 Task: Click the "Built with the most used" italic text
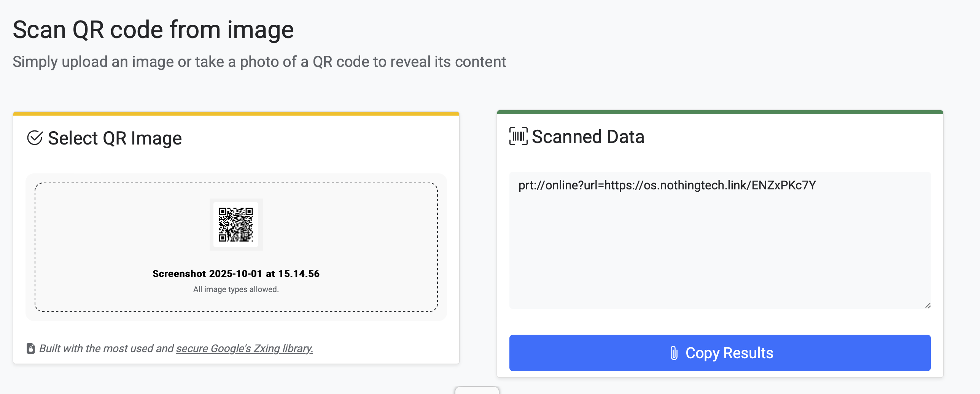[107, 348]
